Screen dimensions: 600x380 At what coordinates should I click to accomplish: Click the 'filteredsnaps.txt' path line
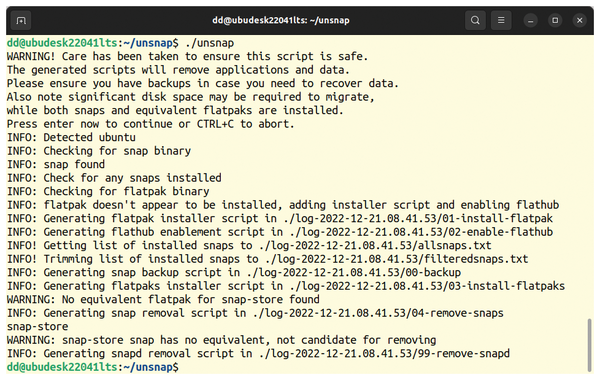[267, 259]
